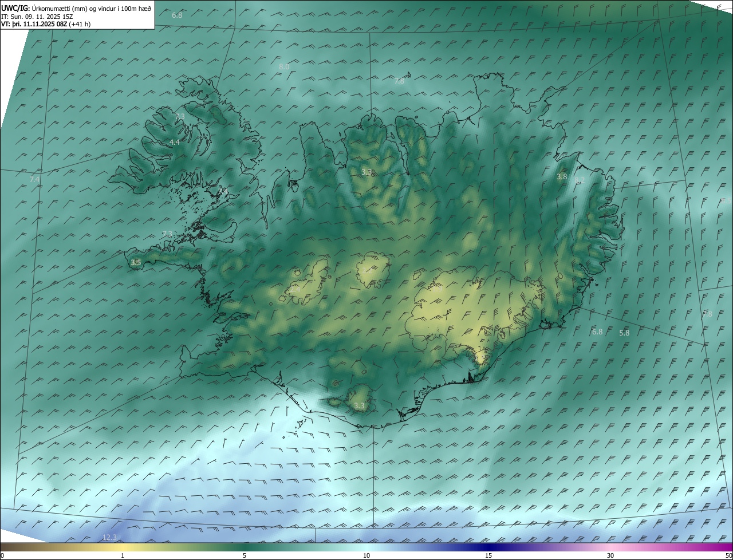This screenshot has width=733, height=560.
Task: Click the 4.4 value in the Westfjords
Action: pos(175,142)
